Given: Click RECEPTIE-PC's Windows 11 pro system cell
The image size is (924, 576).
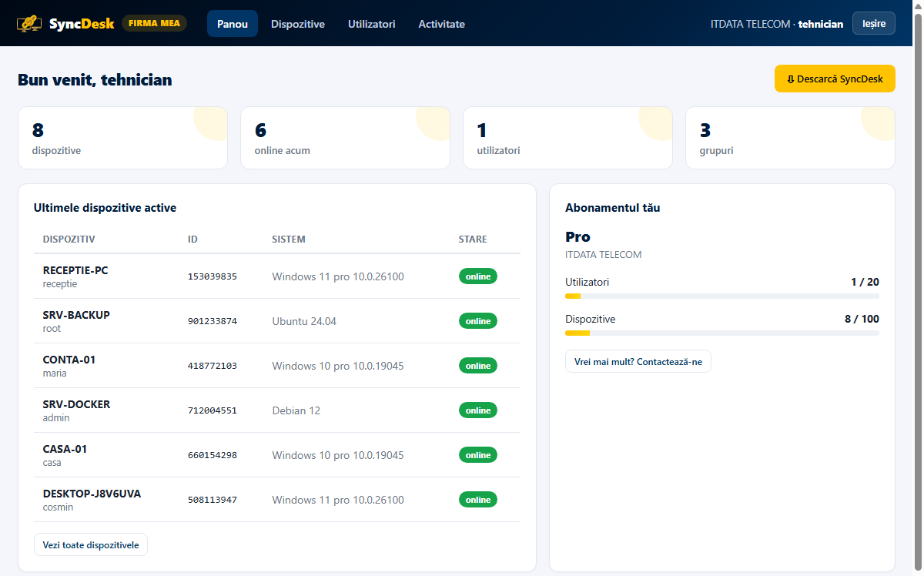Looking at the screenshot, I should pyautogui.click(x=338, y=276).
